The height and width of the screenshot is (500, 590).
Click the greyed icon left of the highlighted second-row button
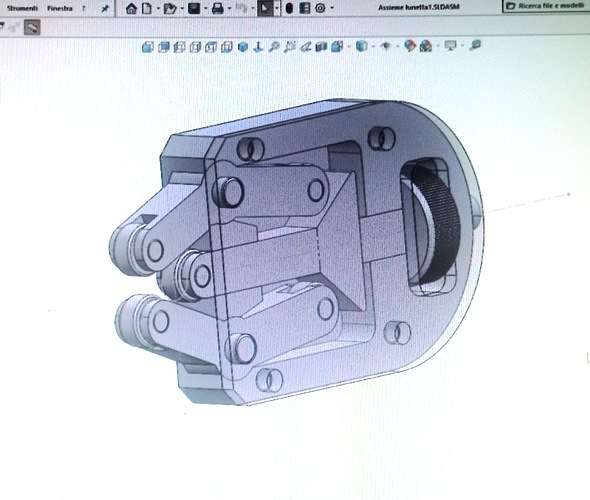[x=14, y=27]
